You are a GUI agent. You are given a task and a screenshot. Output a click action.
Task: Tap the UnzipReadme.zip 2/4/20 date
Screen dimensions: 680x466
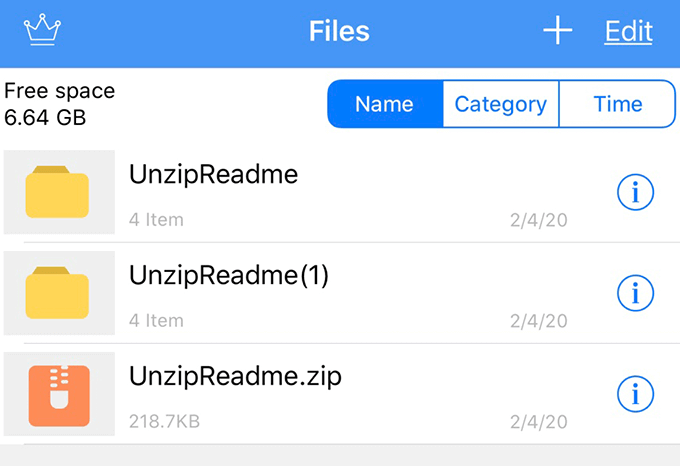pos(538,421)
